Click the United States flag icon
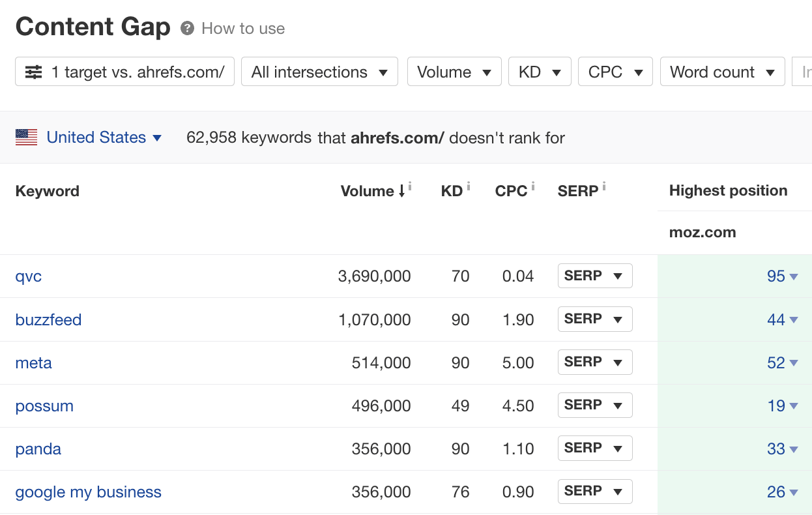 (x=25, y=137)
